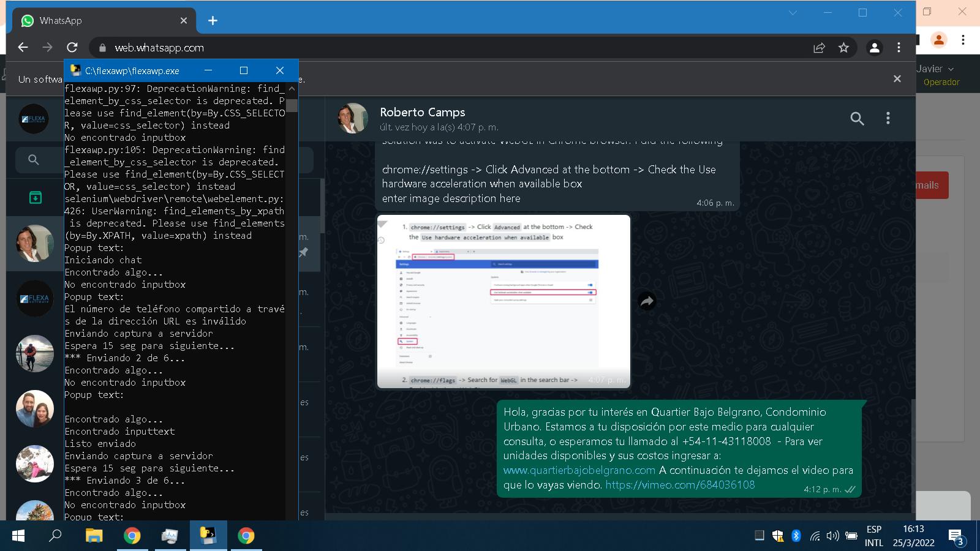Open www.quartierbajobelgrano.com link

click(579, 470)
